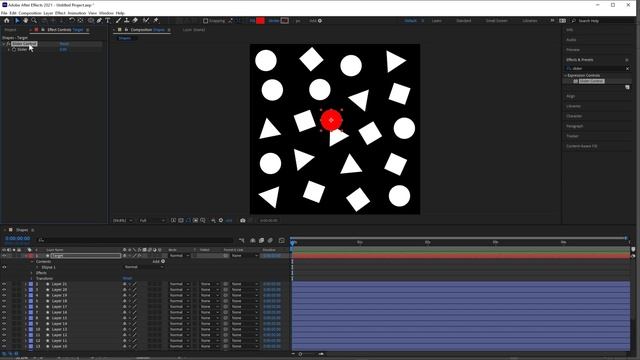Clear the Effects & Presets search
This screenshot has width=640, height=360.
627,69
